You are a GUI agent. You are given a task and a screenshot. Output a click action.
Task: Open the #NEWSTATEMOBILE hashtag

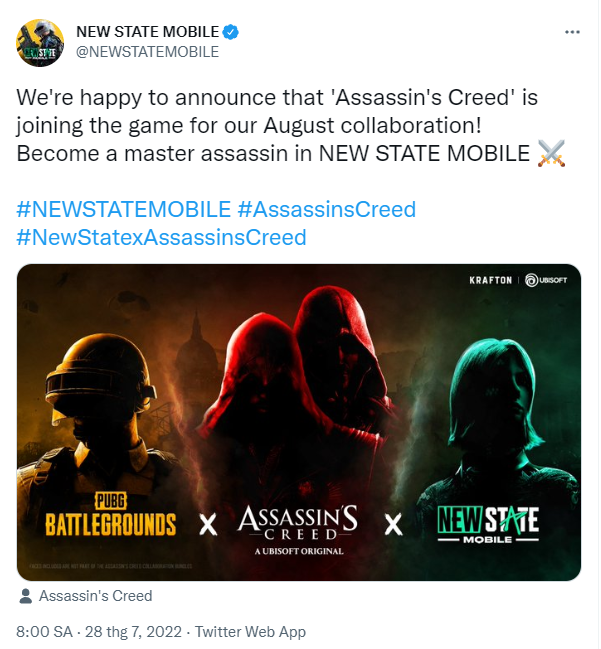coord(123,209)
